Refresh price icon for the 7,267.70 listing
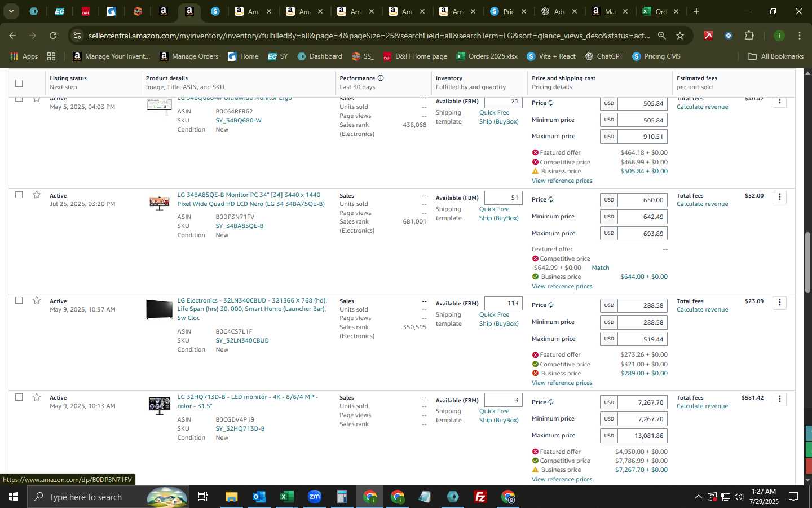This screenshot has width=812, height=508. pyautogui.click(x=551, y=402)
